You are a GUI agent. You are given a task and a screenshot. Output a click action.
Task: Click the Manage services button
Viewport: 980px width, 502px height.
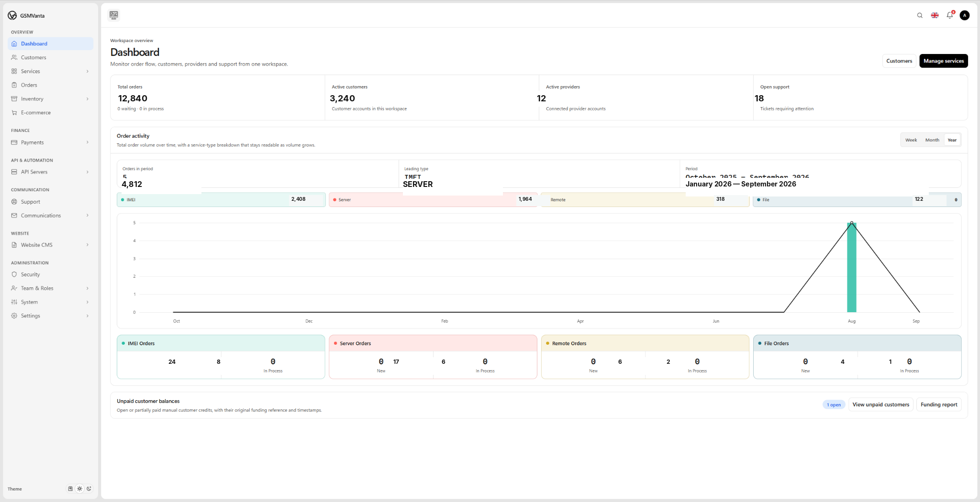[944, 61]
